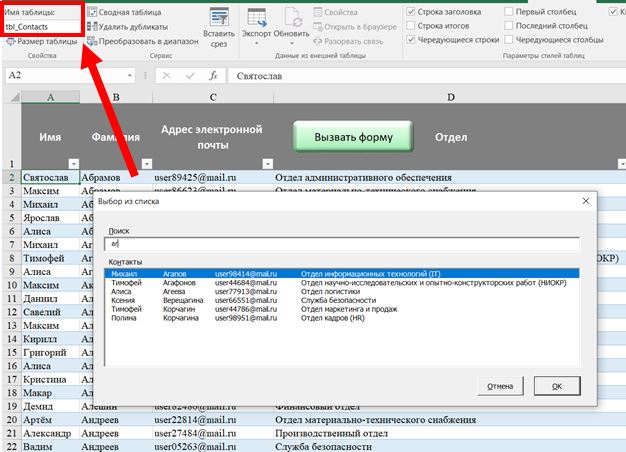Select contact Тимофей Агафонов in list
The height and width of the screenshot is (452, 626).
[342, 283]
